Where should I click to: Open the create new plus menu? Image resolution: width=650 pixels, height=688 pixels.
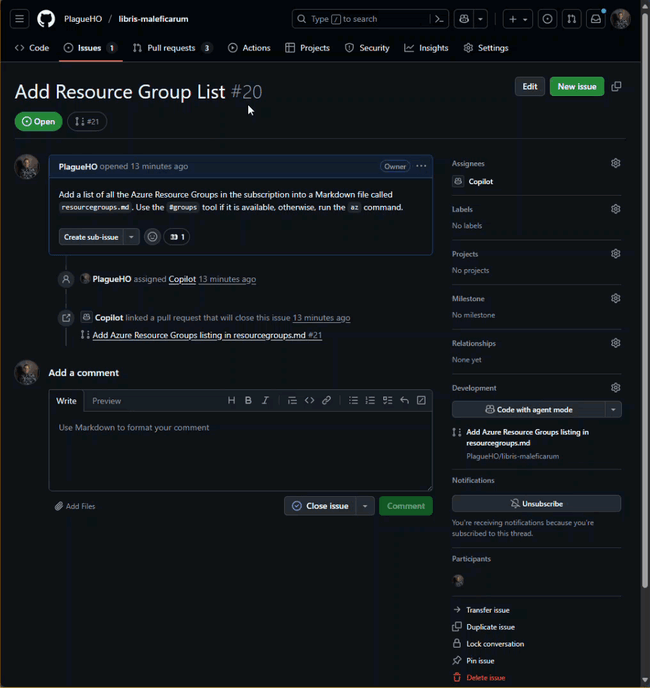pos(517,19)
